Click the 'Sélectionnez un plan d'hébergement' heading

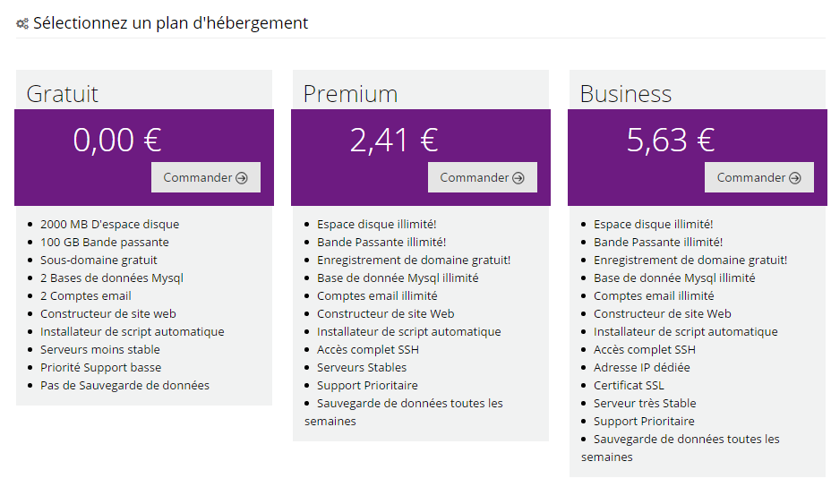(170, 22)
